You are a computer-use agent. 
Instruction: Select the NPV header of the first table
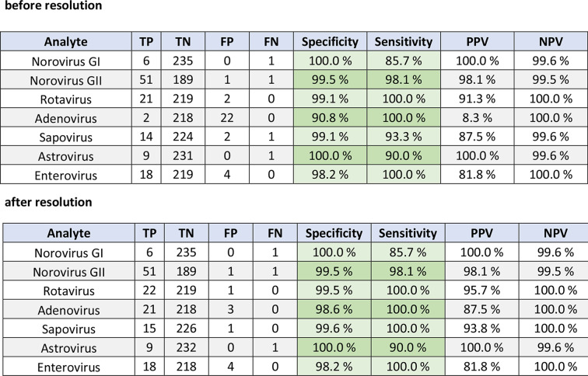pyautogui.click(x=551, y=42)
